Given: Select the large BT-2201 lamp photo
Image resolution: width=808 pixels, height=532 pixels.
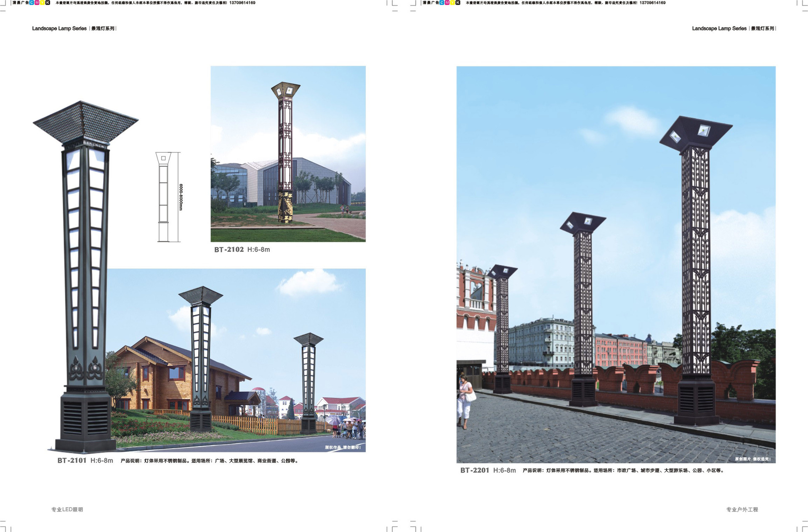Looking at the screenshot, I should 616,264.
